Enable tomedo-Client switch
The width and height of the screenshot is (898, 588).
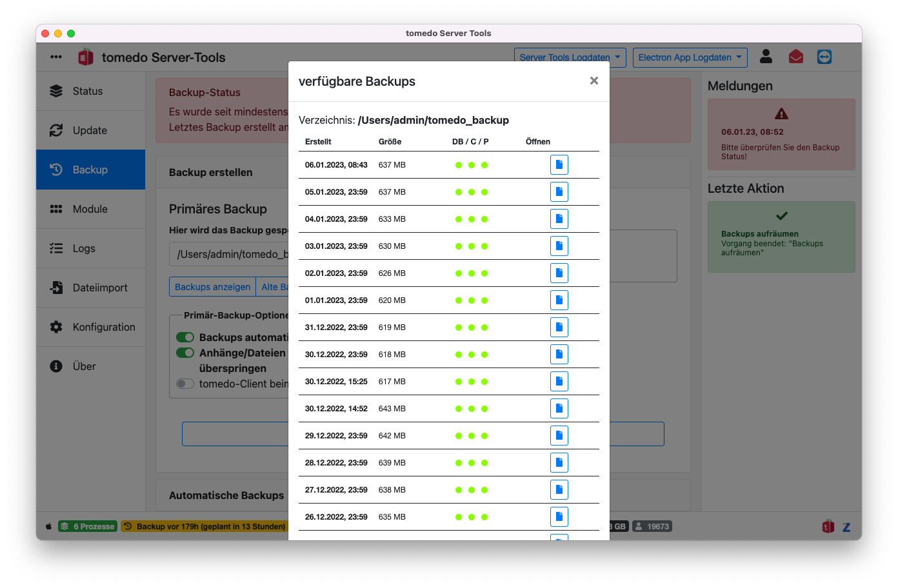pos(185,384)
